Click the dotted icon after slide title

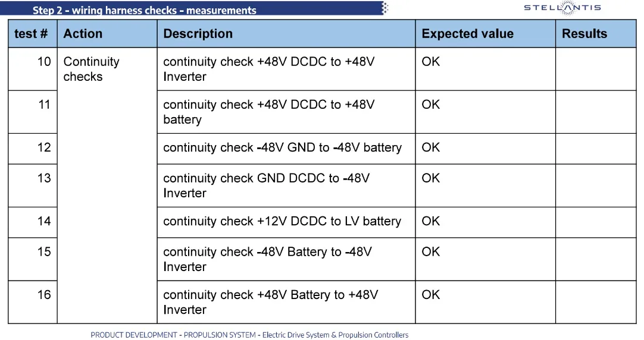click(385, 8)
